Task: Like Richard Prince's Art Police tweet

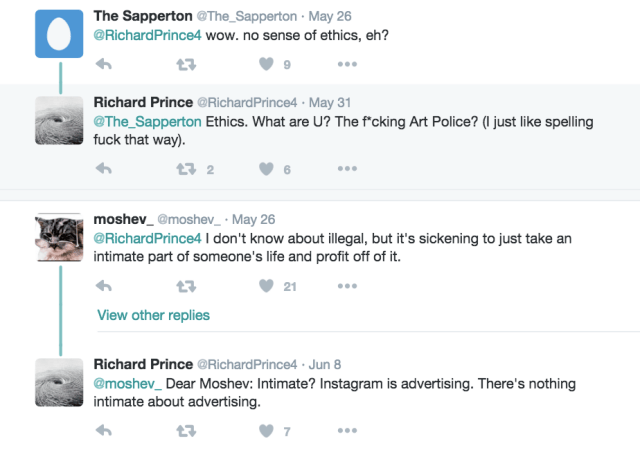Action: (x=266, y=169)
